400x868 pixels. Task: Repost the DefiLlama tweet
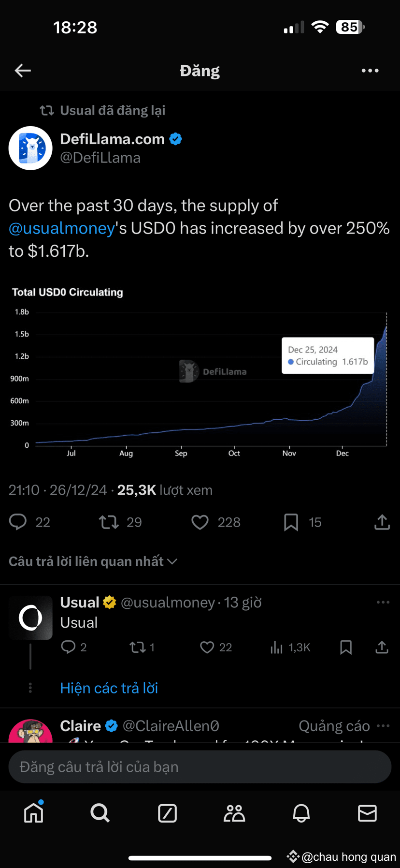pos(109,522)
